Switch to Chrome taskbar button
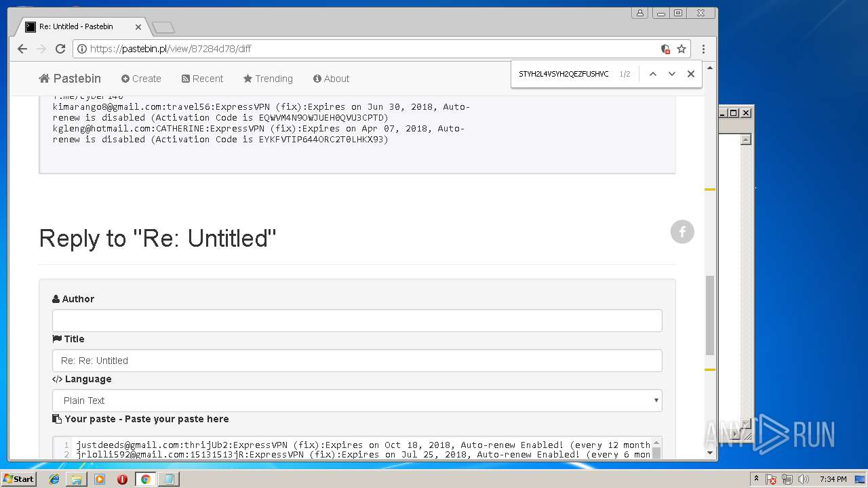Screen dimensions: 868x488 (x=145, y=479)
